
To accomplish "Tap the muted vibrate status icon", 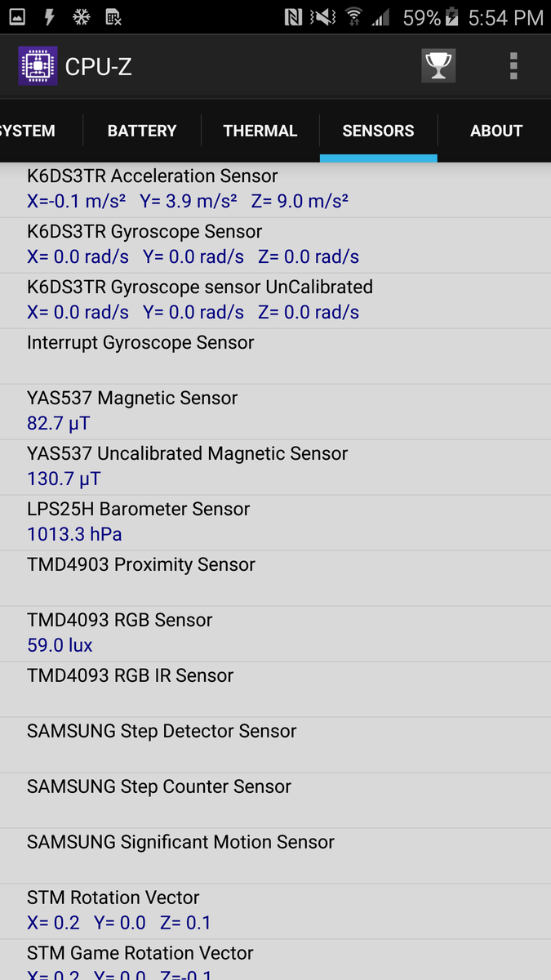I will coord(323,17).
